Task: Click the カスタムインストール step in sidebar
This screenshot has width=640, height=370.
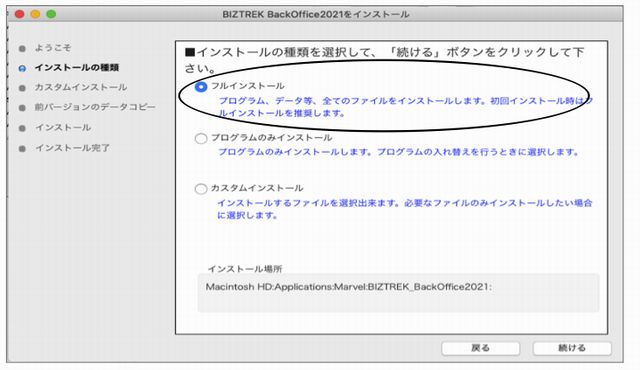Action: click(80, 87)
